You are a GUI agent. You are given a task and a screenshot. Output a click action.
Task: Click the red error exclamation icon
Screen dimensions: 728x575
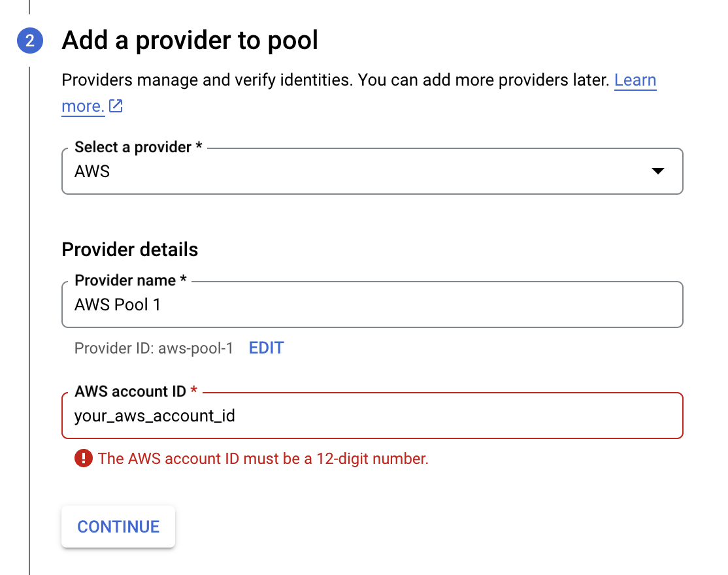click(x=84, y=459)
